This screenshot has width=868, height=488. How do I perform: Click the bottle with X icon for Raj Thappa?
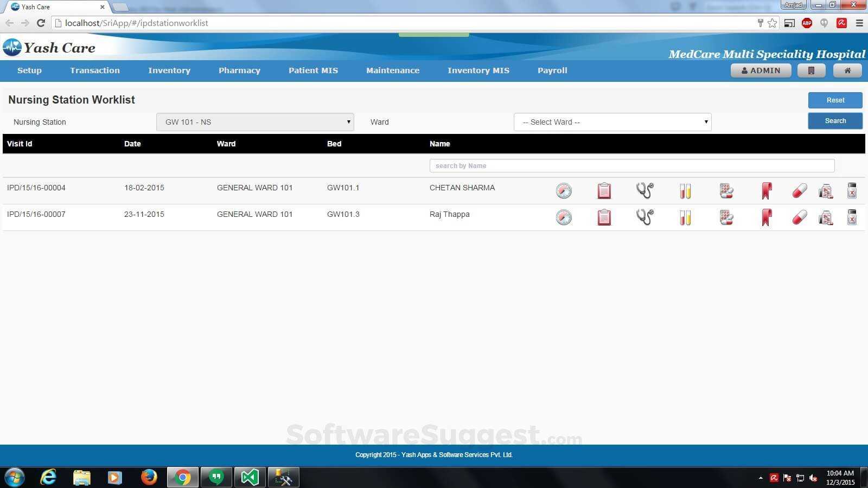pos(852,217)
